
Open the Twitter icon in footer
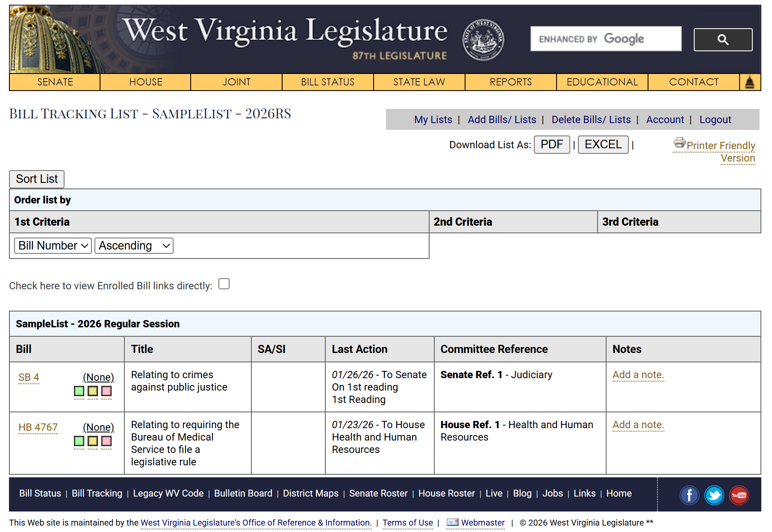(714, 495)
